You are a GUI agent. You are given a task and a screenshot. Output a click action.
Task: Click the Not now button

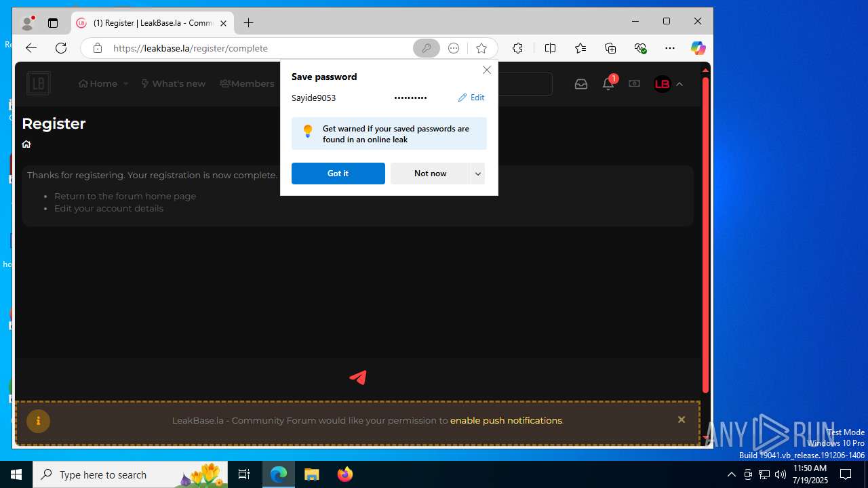pyautogui.click(x=431, y=174)
